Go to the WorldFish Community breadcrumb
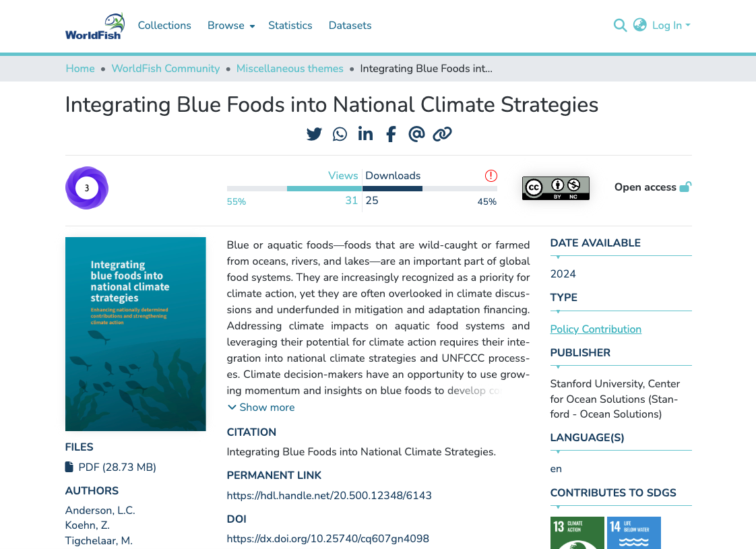756x549 pixels. pos(166,68)
